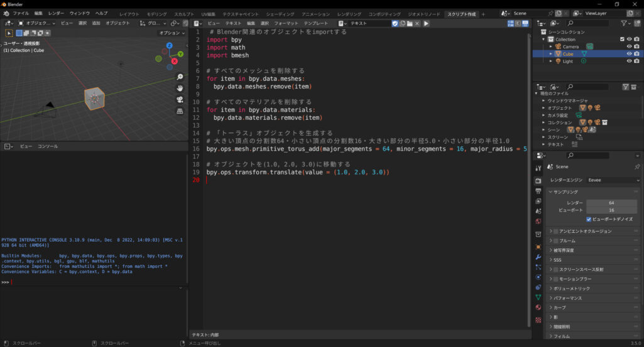Viewport: 644px width, 347px height.
Task: Toggle camera view icon in viewport
Action: (x=180, y=100)
